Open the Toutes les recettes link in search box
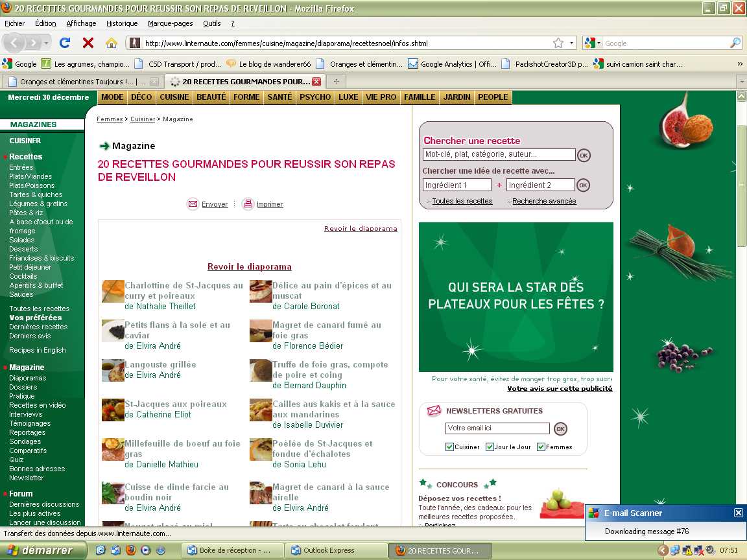Image resolution: width=747 pixels, height=560 pixels. (462, 201)
